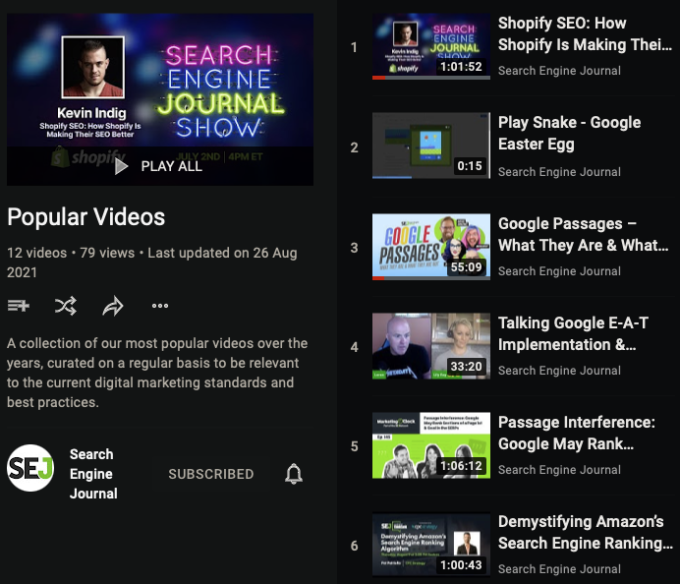
Task: Click channel name under Passage Interference video
Action: (x=559, y=470)
